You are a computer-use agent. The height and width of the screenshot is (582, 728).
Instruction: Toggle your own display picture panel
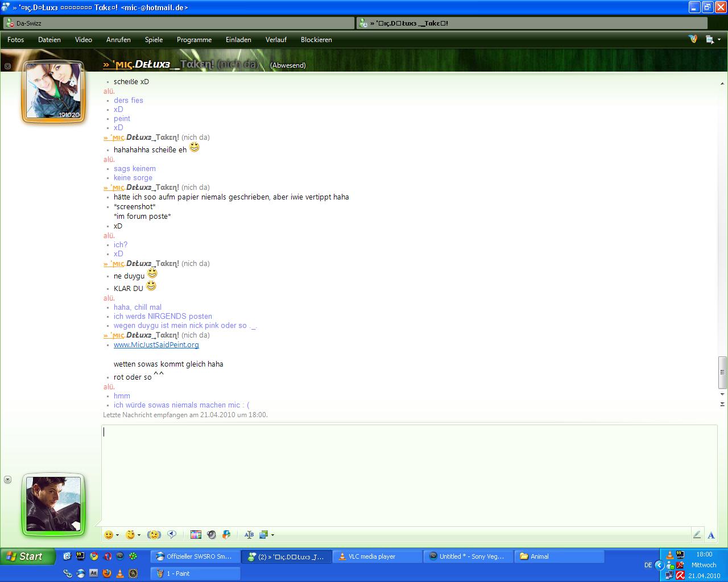(x=7, y=480)
